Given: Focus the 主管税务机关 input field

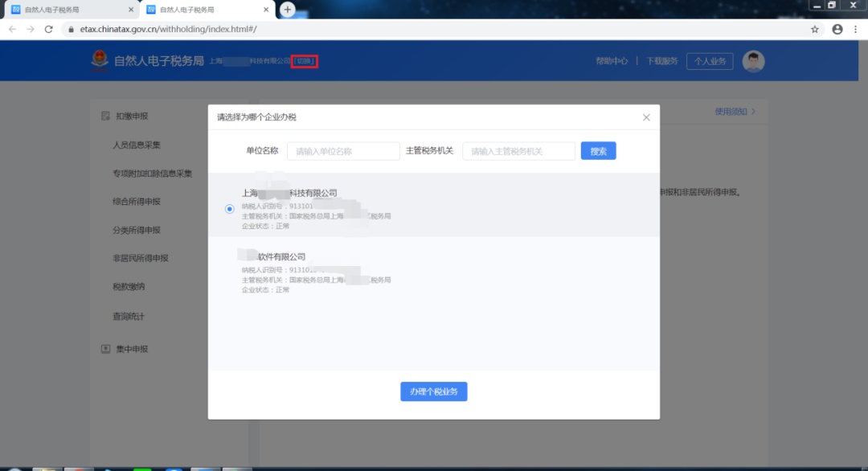Looking at the screenshot, I should pos(518,151).
